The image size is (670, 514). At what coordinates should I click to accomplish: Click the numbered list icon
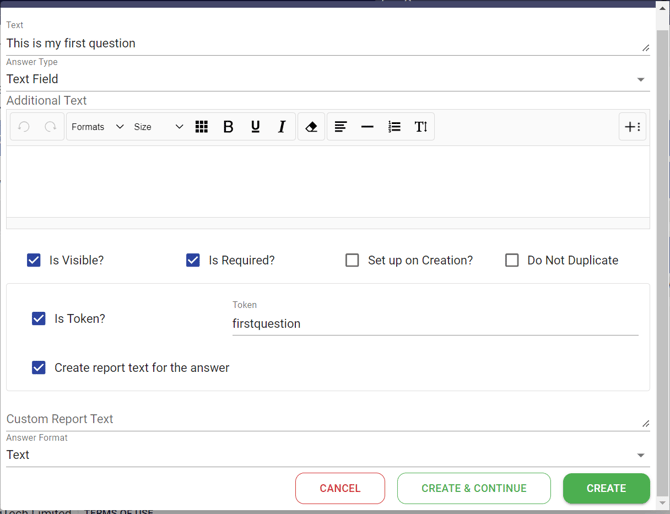point(394,127)
